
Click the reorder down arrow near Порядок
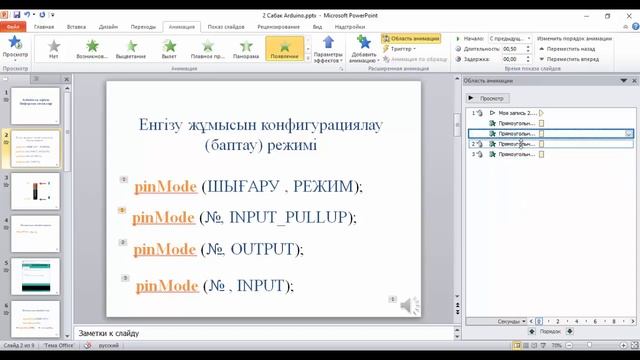pos(569,331)
